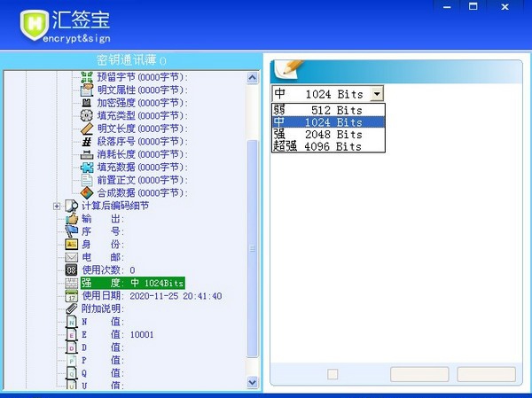Select the E 值: 10001 row

point(117,335)
